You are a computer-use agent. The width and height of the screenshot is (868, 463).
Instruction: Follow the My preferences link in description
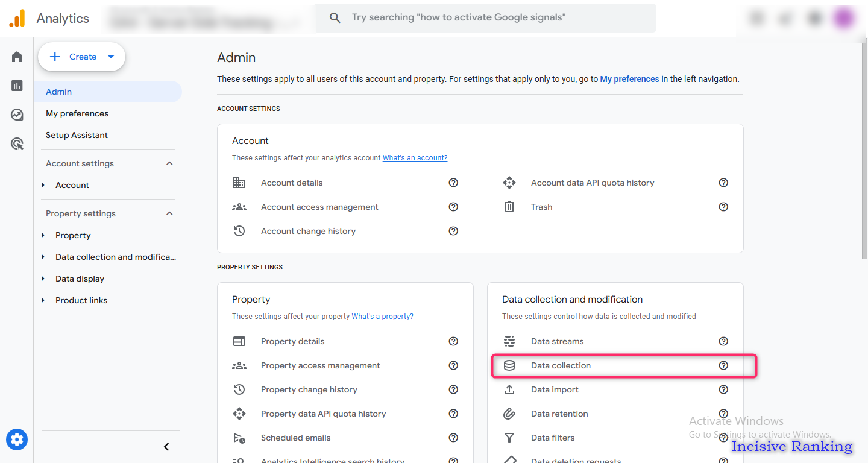pyautogui.click(x=629, y=79)
